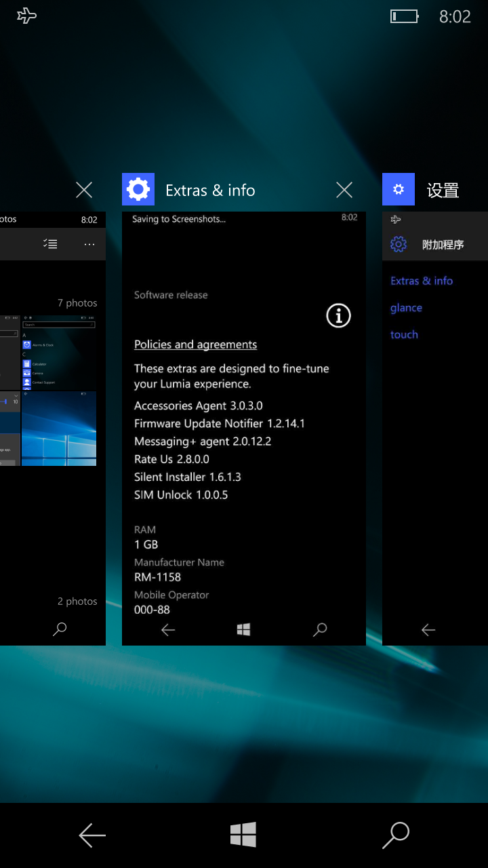Tap the system Search navigation button

[396, 835]
